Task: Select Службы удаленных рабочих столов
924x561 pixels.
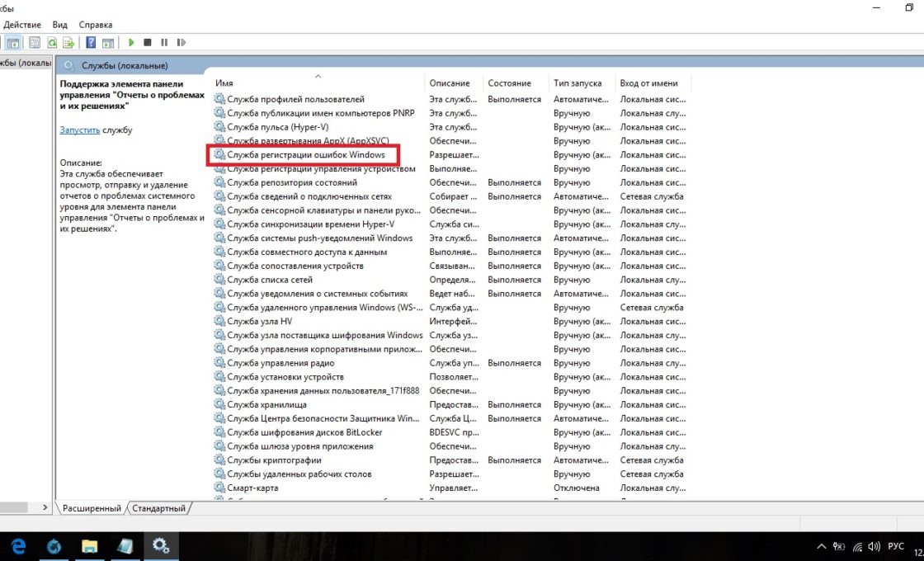Action: tap(299, 474)
